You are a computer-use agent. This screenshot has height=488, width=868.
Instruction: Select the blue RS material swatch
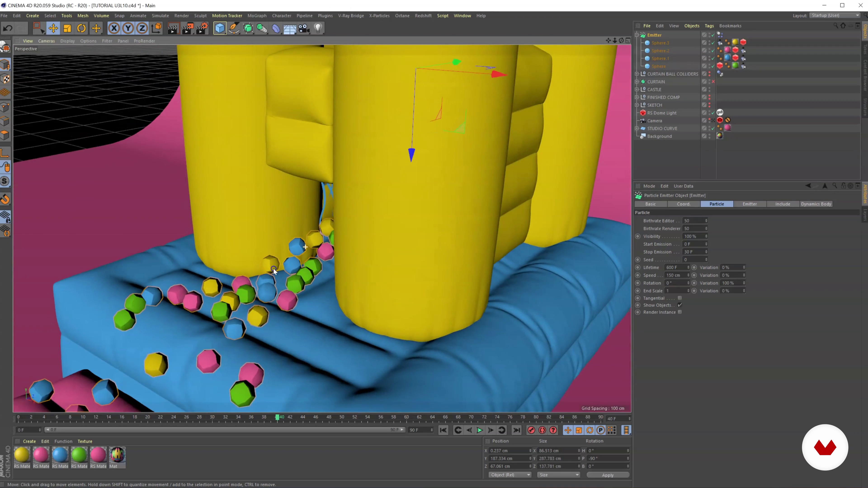(60, 455)
